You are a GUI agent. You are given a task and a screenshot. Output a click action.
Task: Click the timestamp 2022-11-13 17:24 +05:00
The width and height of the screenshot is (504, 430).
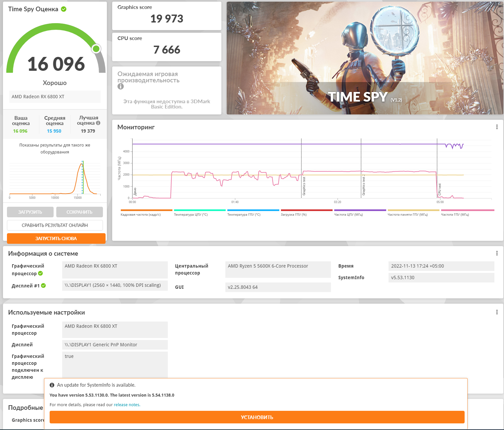pyautogui.click(x=441, y=266)
